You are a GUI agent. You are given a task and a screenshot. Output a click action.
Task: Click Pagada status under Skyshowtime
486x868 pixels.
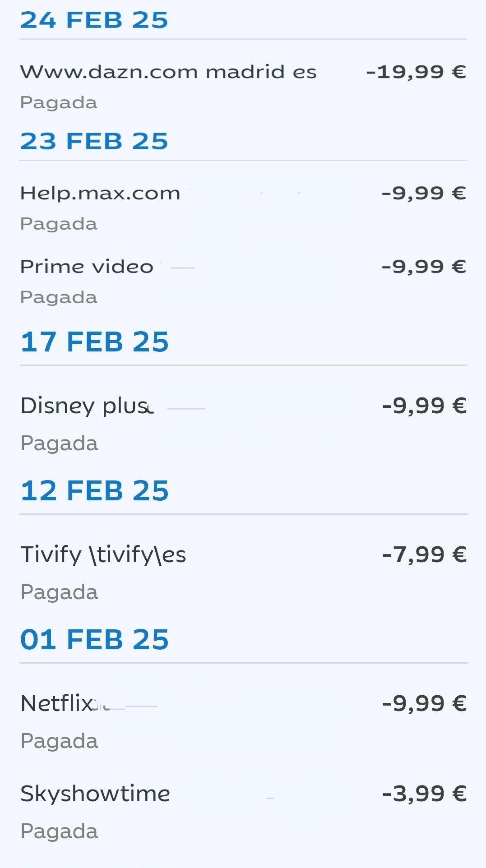59,831
